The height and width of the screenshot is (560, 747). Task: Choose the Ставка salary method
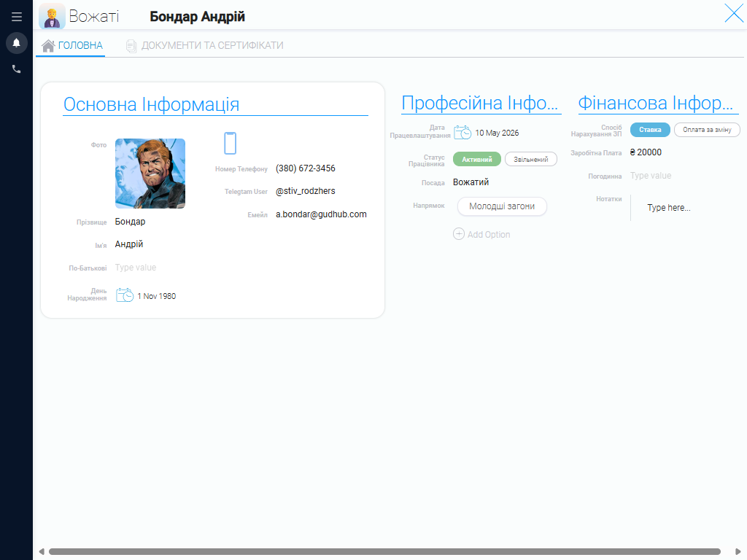[650, 130]
